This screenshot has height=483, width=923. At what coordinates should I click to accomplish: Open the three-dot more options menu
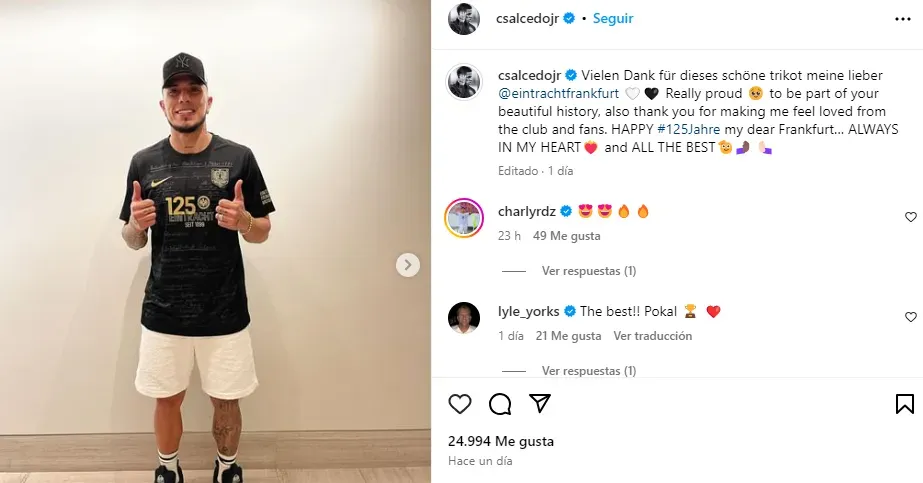pos(902,19)
